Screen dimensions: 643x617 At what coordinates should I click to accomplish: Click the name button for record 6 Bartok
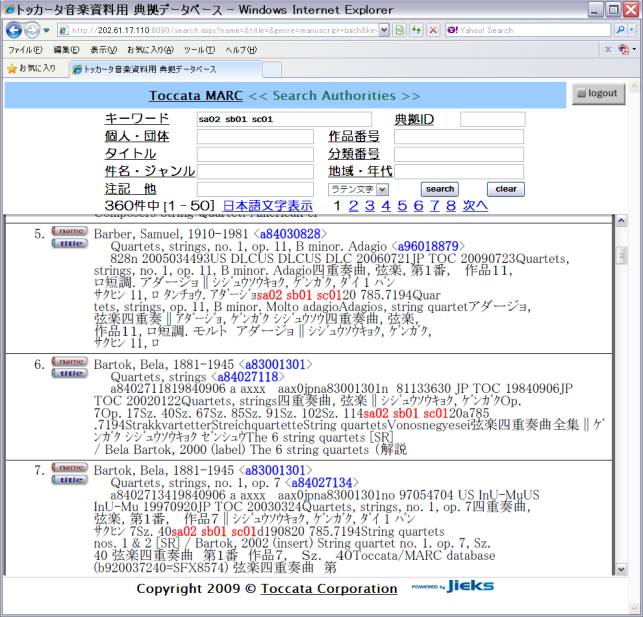[x=69, y=362]
